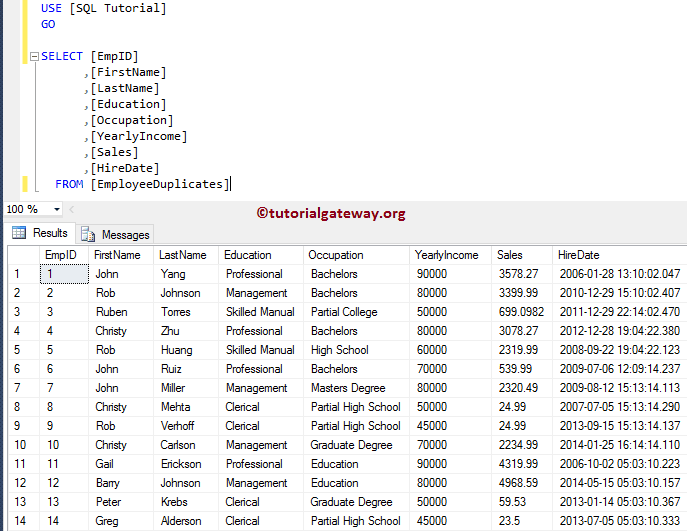Viewport: 687px width, 531px height.
Task: Select the cell 'Masters Degree'
Action: coord(356,388)
